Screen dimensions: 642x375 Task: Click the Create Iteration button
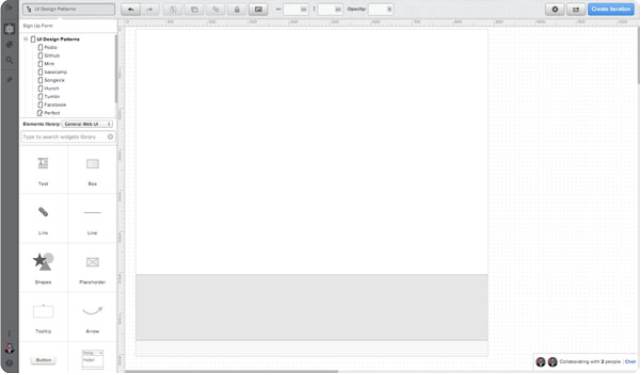click(x=611, y=9)
